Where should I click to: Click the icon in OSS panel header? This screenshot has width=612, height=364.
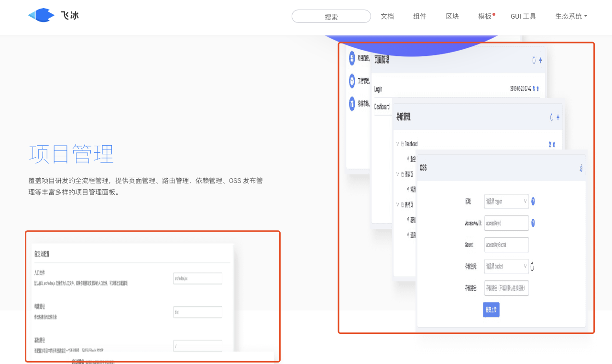tap(581, 168)
